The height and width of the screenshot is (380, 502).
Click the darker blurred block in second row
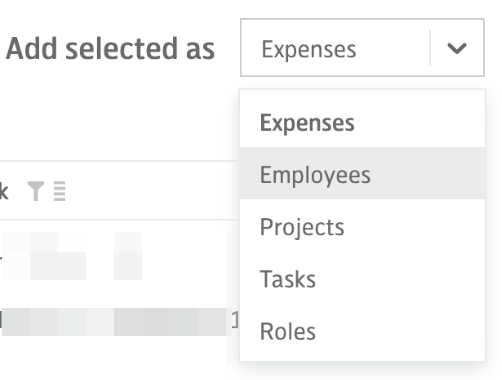[x=170, y=322]
